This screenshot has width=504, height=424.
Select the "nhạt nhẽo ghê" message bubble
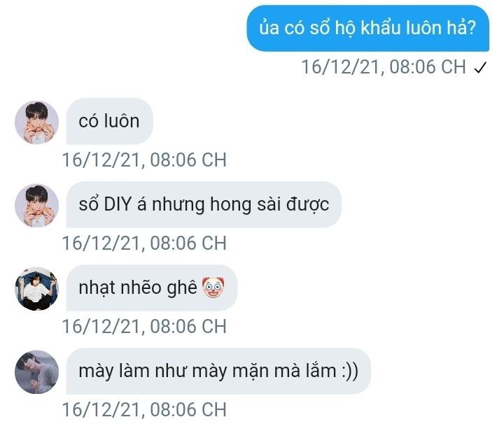[x=151, y=288]
